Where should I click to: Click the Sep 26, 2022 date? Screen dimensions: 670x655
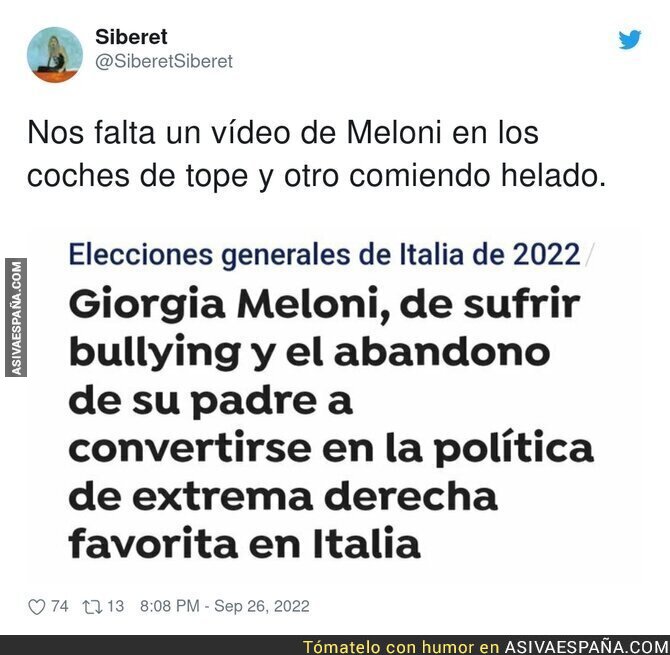[262, 606]
